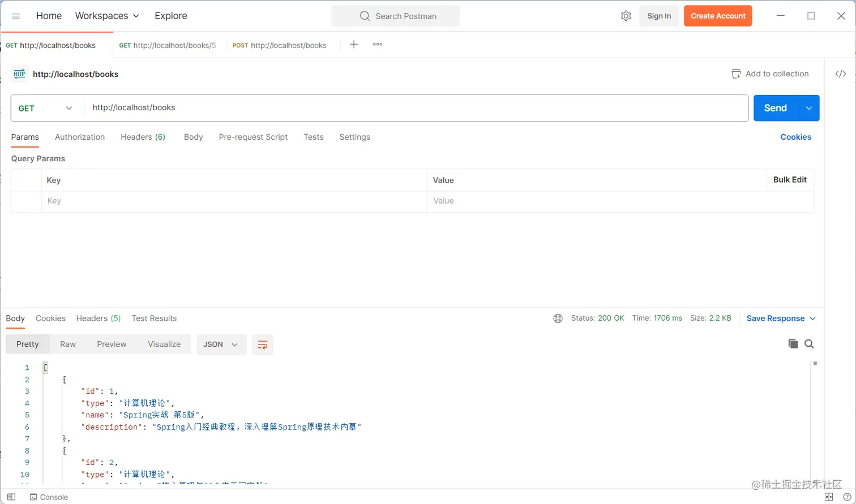Viewport: 856px width, 504px height.
Task: Select the Raw view mode
Action: click(68, 344)
